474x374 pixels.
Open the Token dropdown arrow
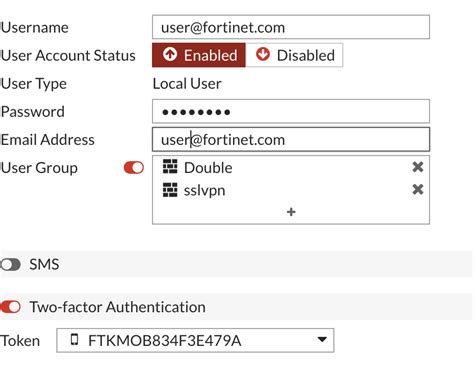(322, 340)
